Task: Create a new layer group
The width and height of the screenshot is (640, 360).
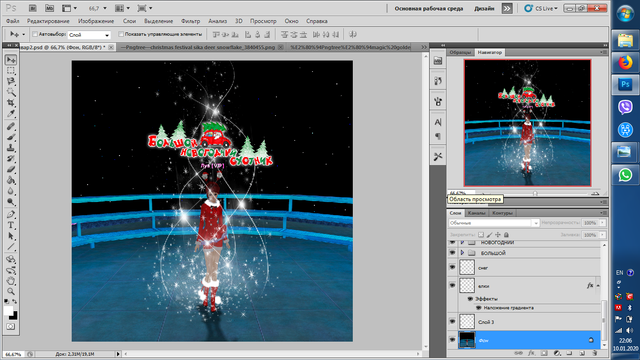Action: click(569, 353)
